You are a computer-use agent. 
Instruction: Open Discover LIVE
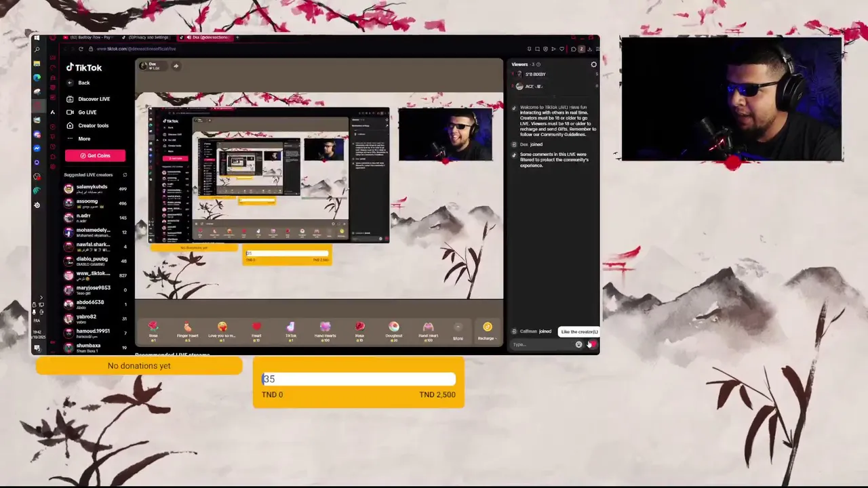pyautogui.click(x=88, y=99)
